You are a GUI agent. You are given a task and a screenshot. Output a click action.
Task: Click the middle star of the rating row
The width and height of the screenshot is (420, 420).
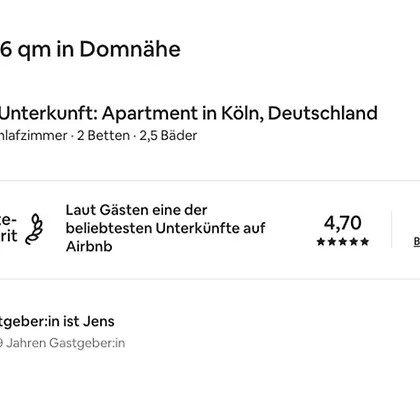343,241
